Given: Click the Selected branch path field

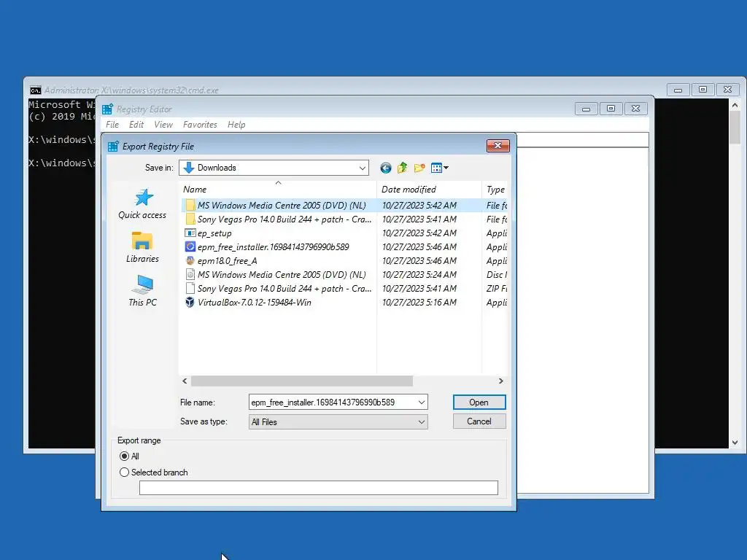Looking at the screenshot, I should (319, 488).
